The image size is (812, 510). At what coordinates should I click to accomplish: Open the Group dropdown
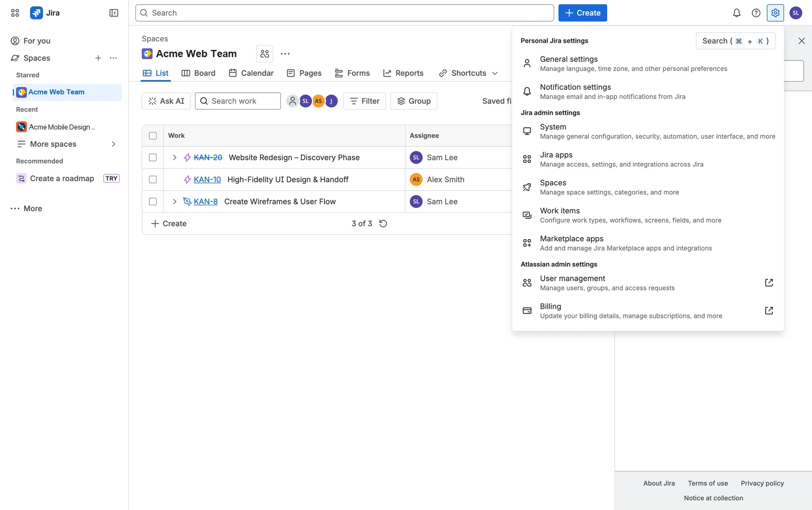point(414,101)
